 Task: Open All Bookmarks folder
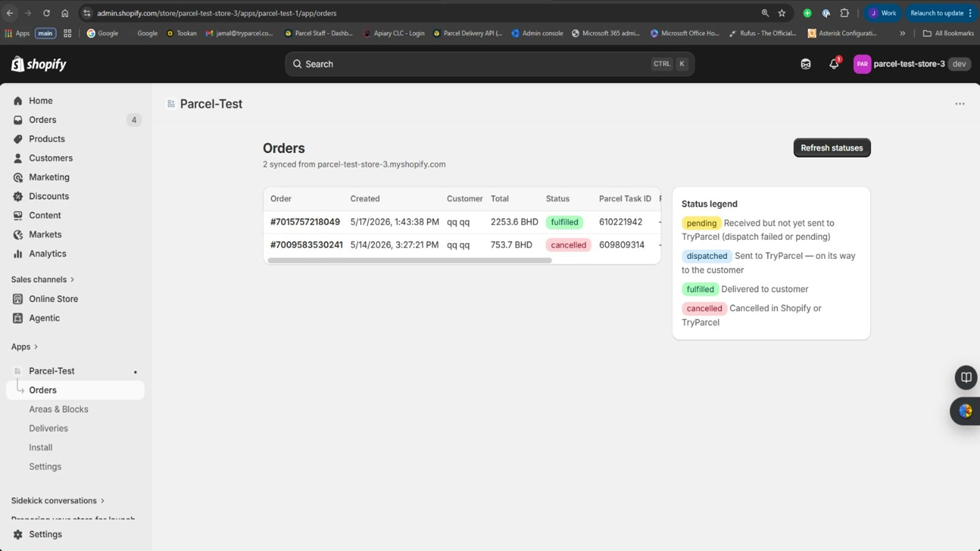pyautogui.click(x=948, y=33)
